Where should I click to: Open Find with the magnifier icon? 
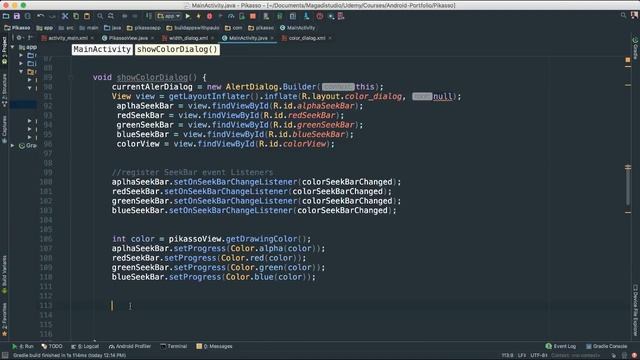(x=100, y=16)
